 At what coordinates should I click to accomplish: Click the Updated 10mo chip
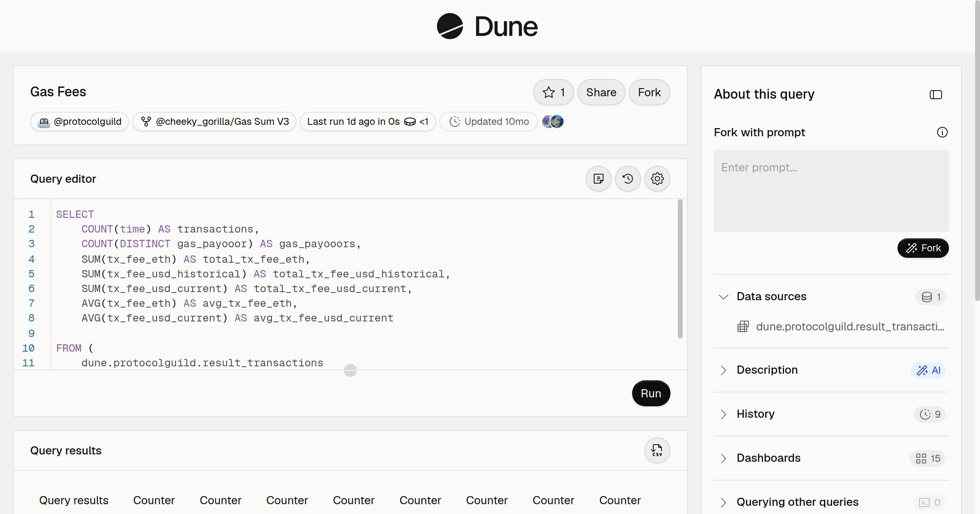[489, 122]
